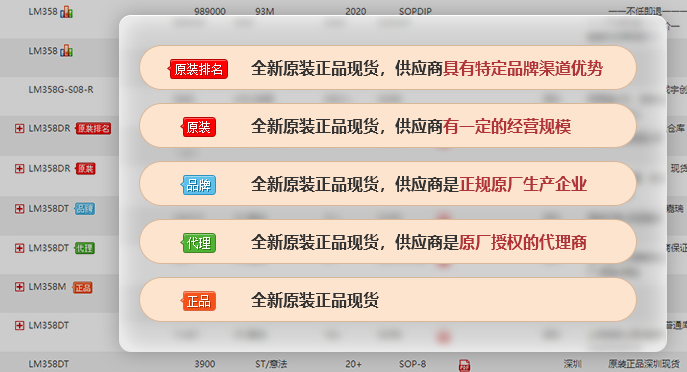The height and width of the screenshot is (372, 687).
Task: Click the SOP-8 package cell
Action: point(412,364)
